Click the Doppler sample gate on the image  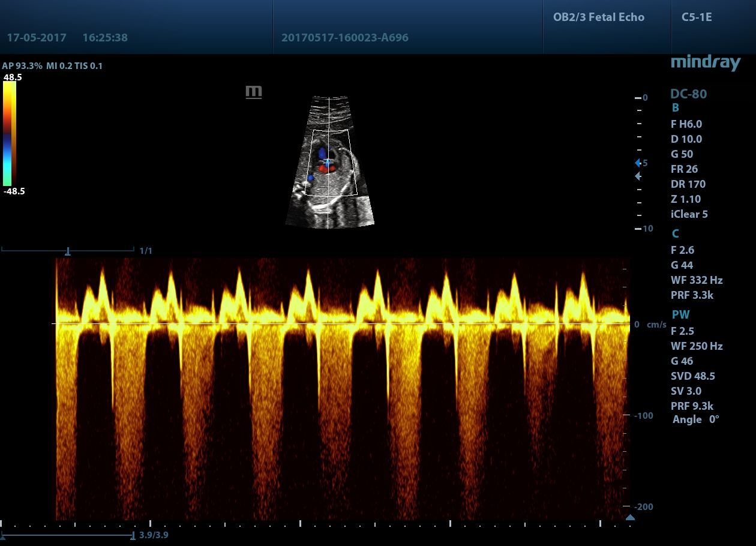coord(328,161)
